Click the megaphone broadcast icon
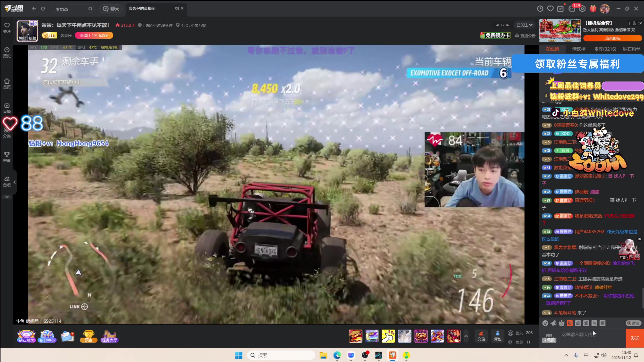644x362 pixels. tap(553, 323)
